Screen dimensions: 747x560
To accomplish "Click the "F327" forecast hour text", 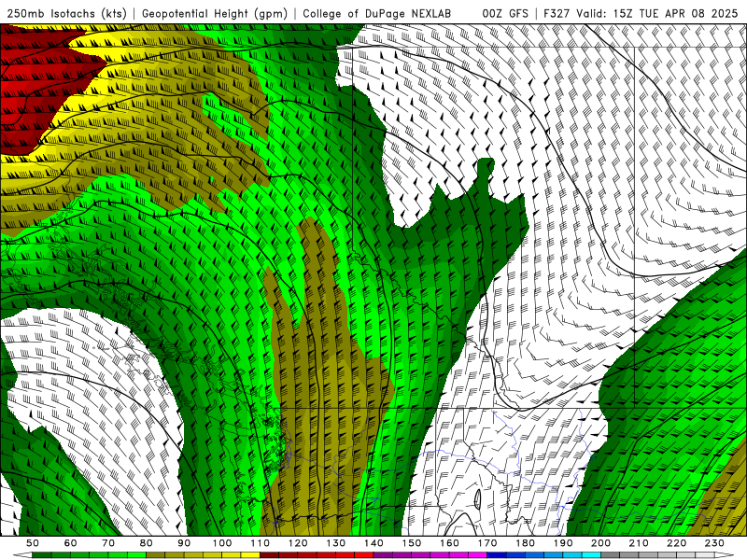I will [x=557, y=13].
